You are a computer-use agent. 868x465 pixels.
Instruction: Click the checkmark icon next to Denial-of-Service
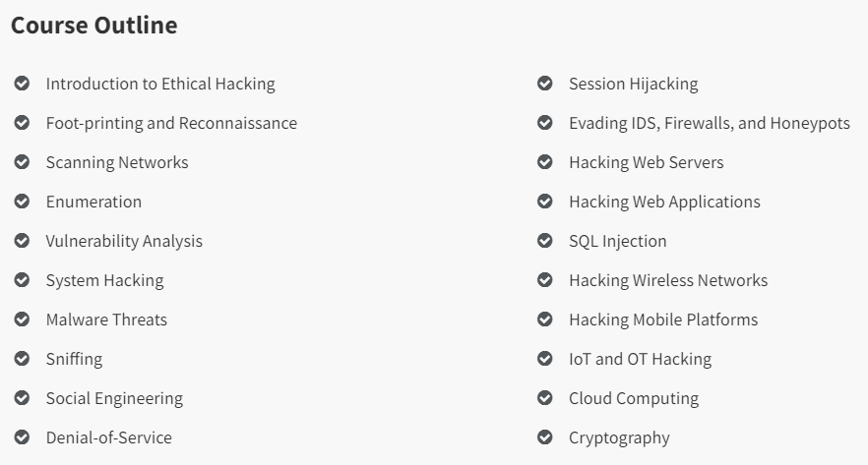[22, 437]
